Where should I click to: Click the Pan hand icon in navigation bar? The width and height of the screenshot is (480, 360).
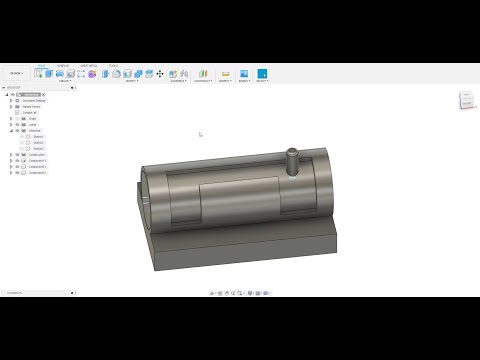click(227, 293)
